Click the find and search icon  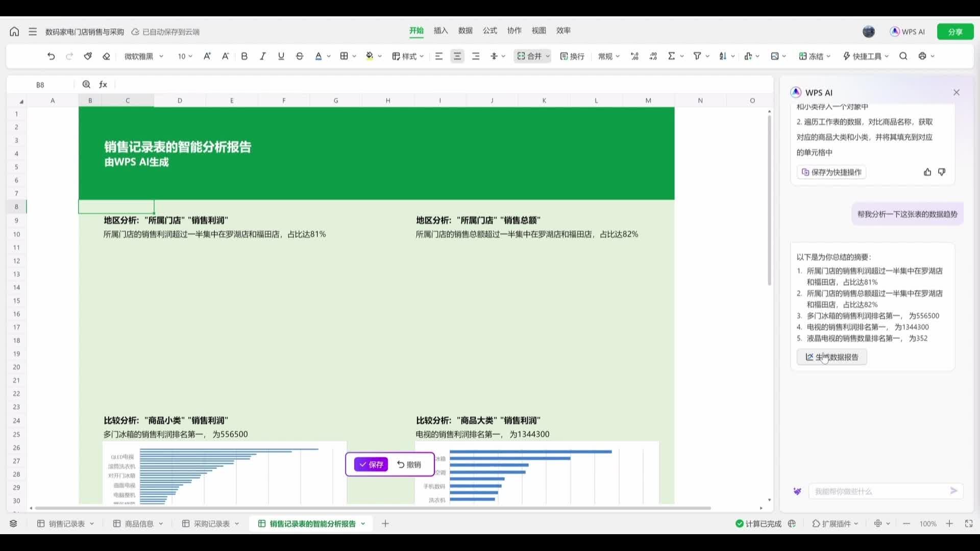click(x=903, y=56)
